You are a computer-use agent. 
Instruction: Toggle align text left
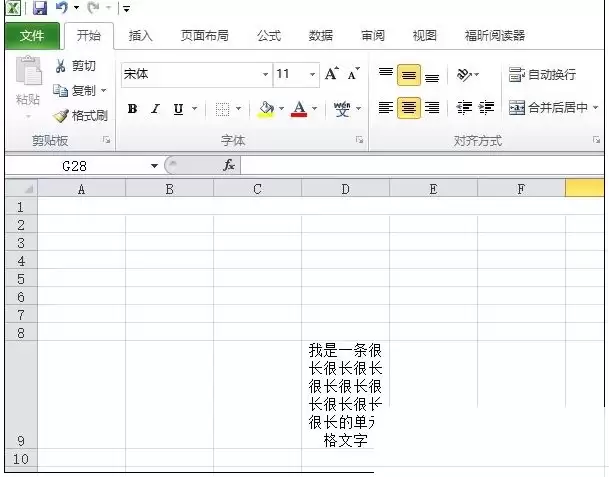click(x=386, y=108)
